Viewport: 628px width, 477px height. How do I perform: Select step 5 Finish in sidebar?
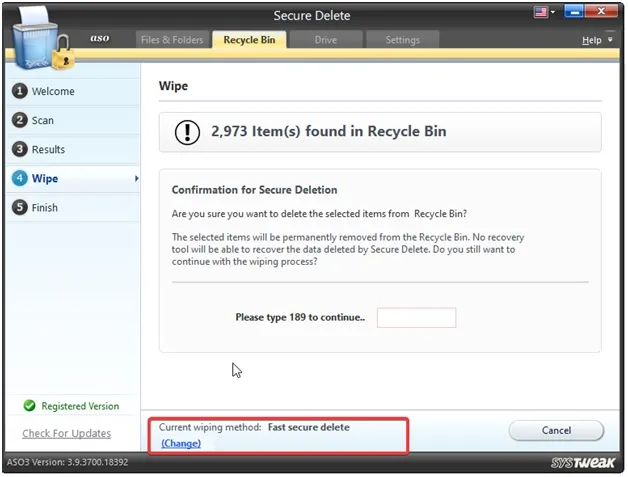tap(73, 207)
